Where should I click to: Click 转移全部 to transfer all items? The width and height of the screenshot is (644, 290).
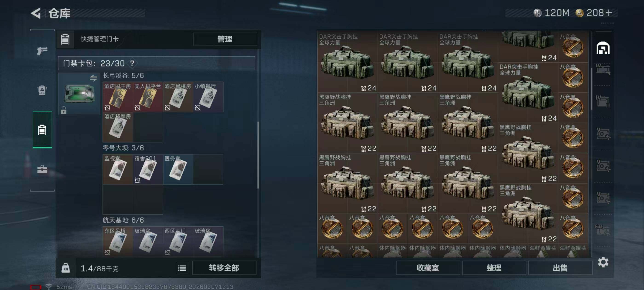point(224,268)
